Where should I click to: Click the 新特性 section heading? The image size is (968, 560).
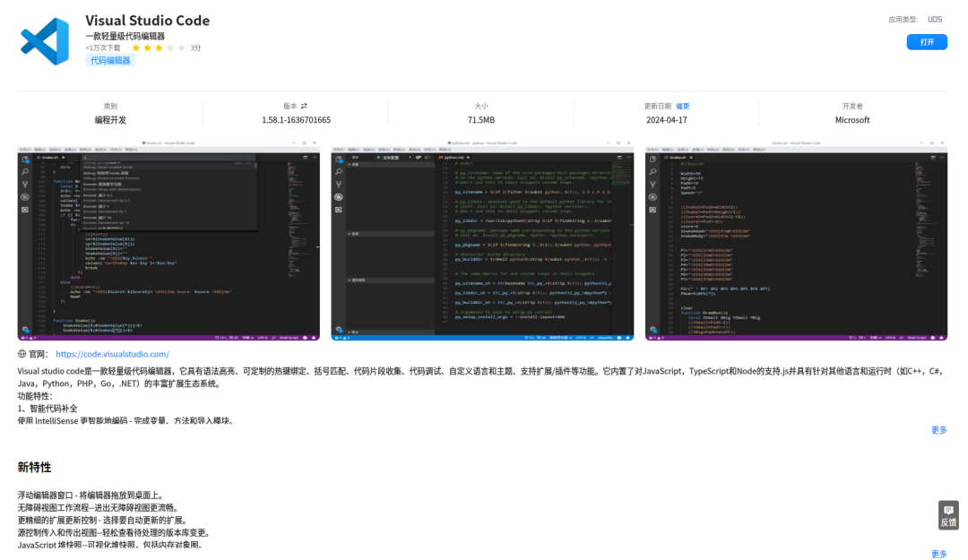pyautogui.click(x=35, y=468)
